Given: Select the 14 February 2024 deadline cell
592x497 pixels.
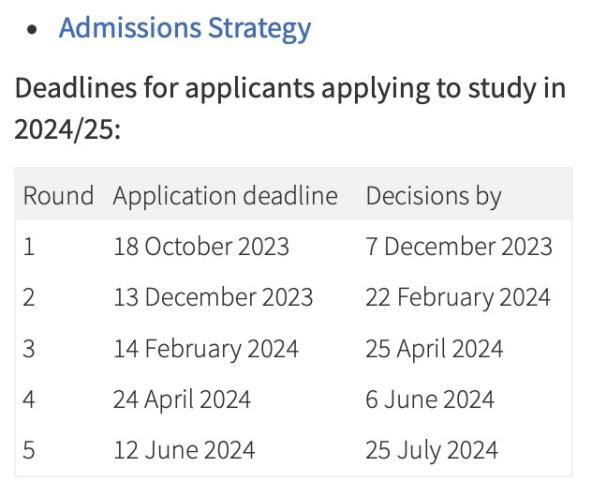Looking at the screenshot, I should (x=206, y=348).
